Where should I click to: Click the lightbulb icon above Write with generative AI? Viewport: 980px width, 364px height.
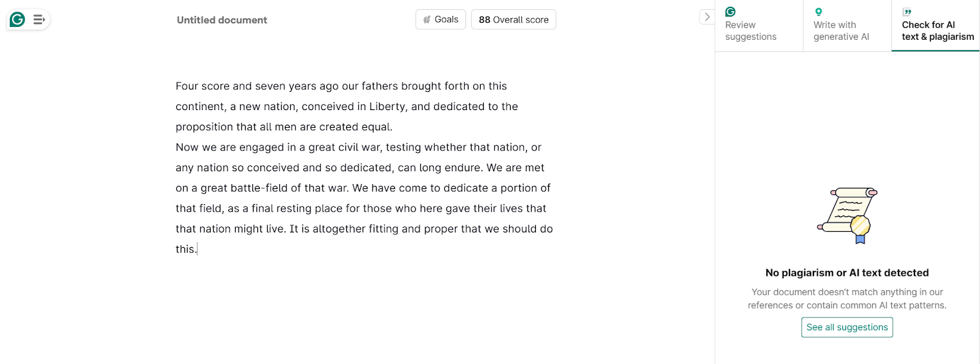click(818, 12)
